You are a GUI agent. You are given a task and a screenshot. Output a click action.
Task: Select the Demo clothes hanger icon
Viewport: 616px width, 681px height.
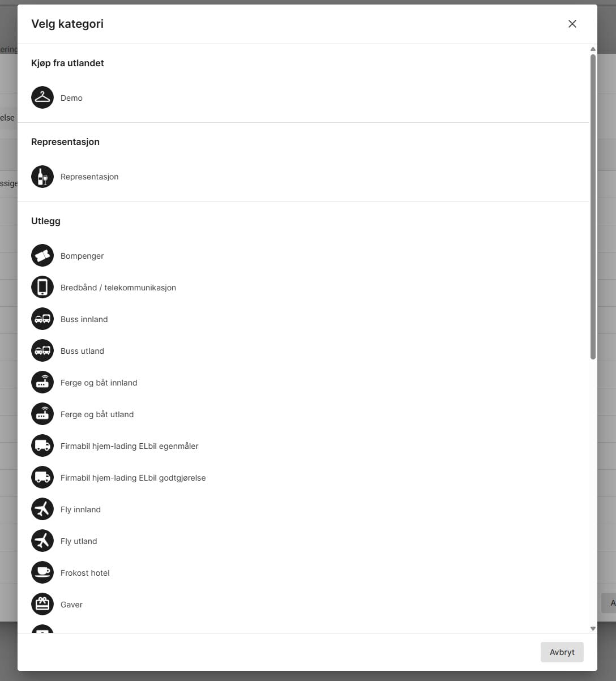[x=42, y=97]
